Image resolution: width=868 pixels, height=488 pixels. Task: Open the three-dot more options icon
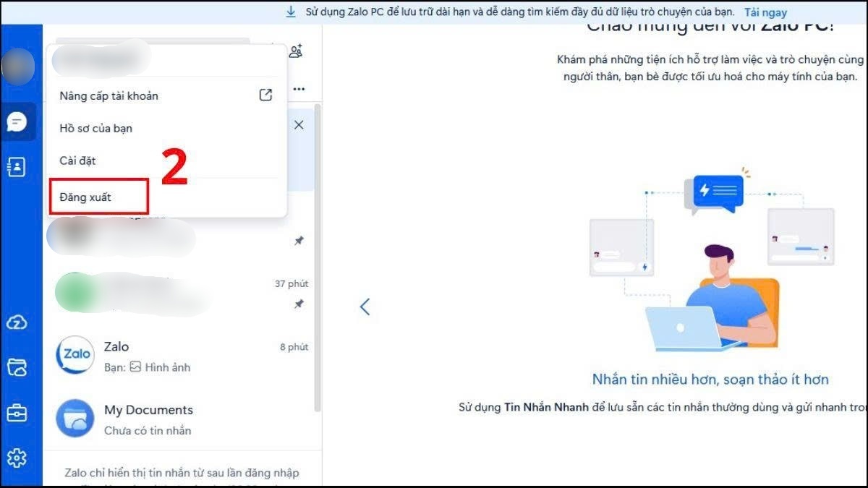pyautogui.click(x=299, y=90)
